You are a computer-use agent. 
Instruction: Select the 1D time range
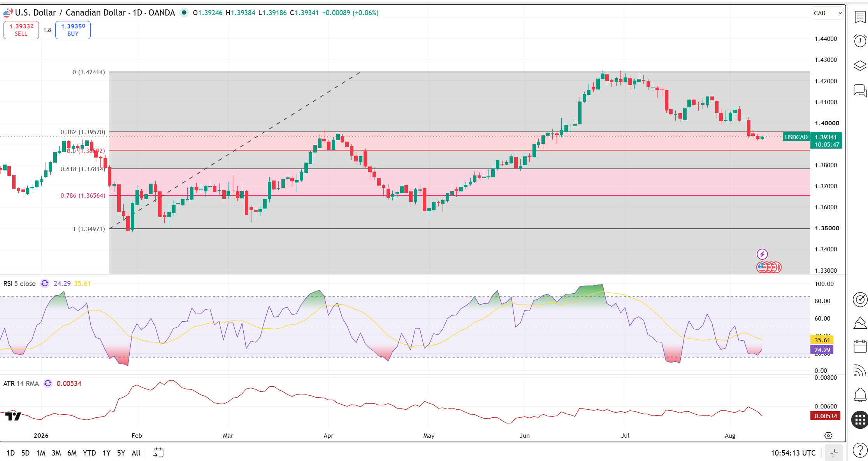[11, 453]
